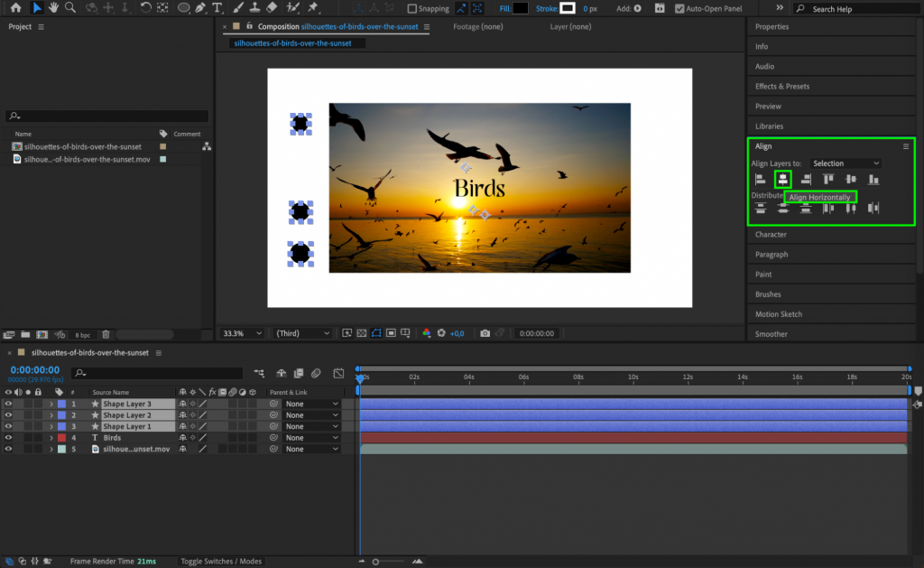Toggle the transparency grid icon
Screen dimensions: 924x568
(x=360, y=333)
